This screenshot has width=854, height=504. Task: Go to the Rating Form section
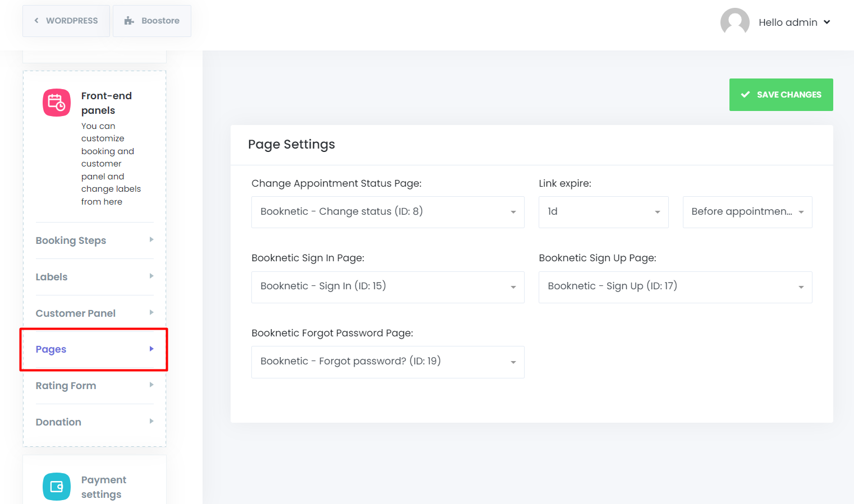66,386
